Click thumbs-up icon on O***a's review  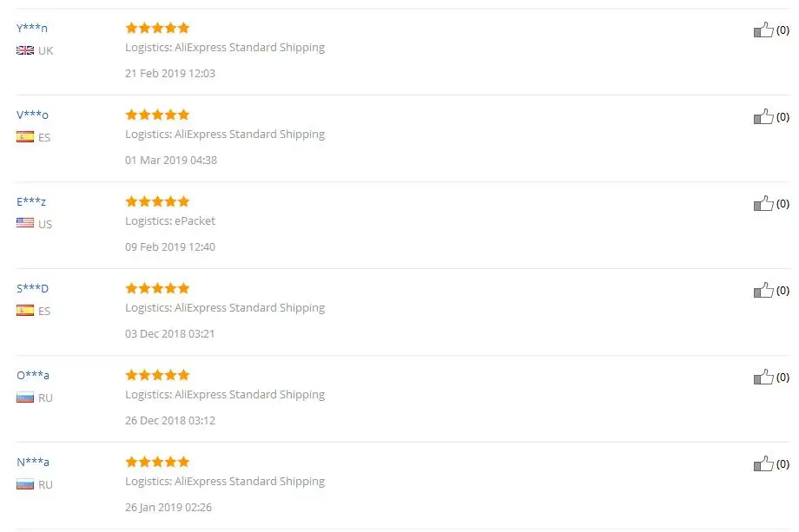(x=763, y=378)
